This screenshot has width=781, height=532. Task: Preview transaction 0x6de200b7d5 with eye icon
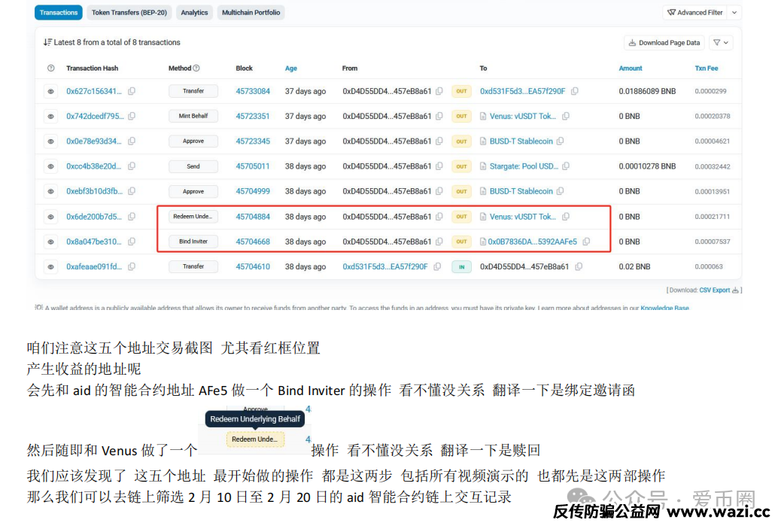pyautogui.click(x=51, y=217)
